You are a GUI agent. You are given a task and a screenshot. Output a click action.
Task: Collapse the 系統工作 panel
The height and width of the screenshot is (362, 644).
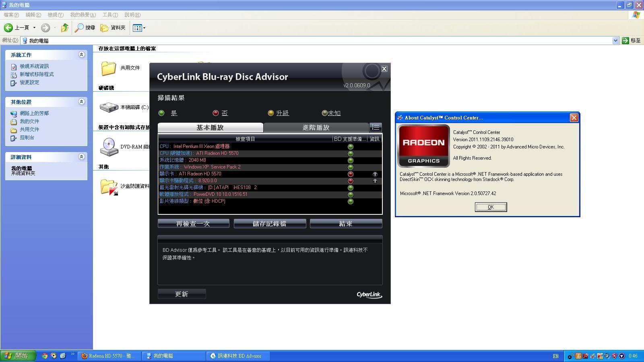pos(81,55)
